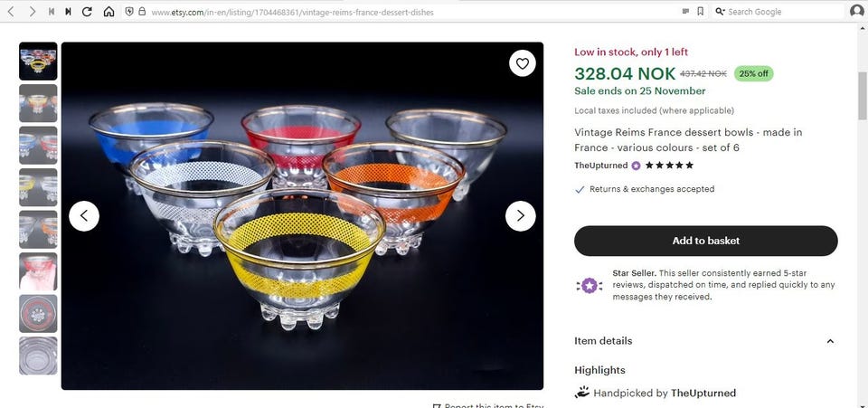Open TheUpturned seller shop link
The width and height of the screenshot is (868, 408).
pos(600,166)
